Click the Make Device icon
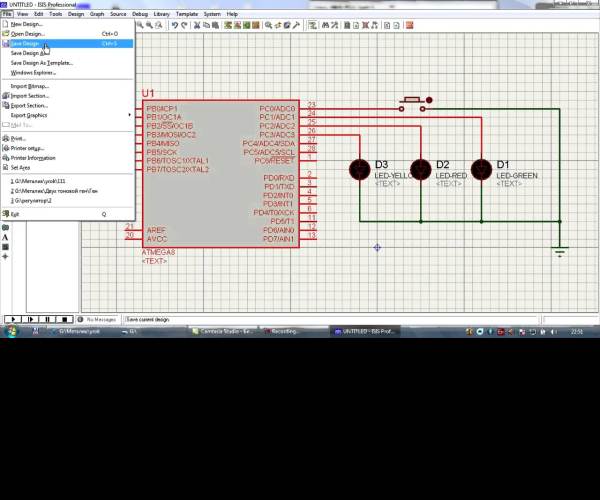 pos(278,25)
